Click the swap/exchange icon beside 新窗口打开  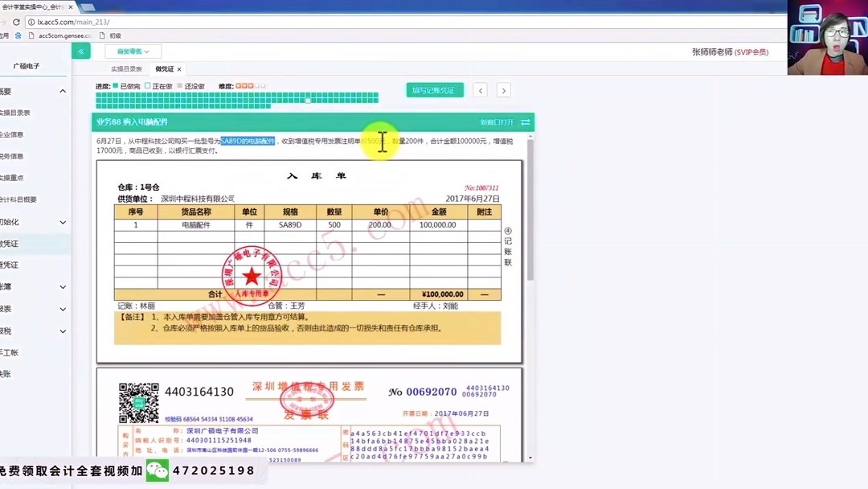click(526, 121)
